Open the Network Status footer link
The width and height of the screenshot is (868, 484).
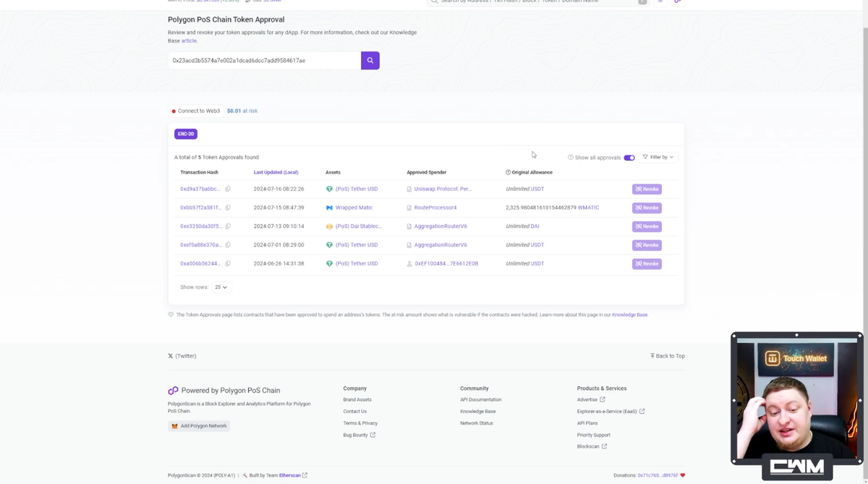click(477, 423)
